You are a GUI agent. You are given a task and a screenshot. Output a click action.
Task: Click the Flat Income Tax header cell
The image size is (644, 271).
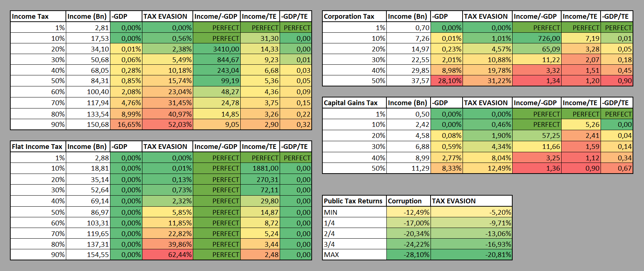[x=38, y=147]
